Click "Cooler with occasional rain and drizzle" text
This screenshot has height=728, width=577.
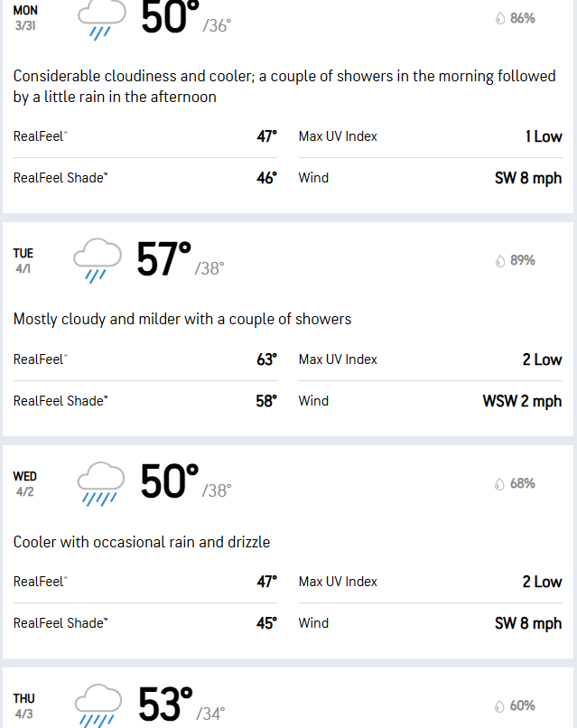tap(142, 542)
